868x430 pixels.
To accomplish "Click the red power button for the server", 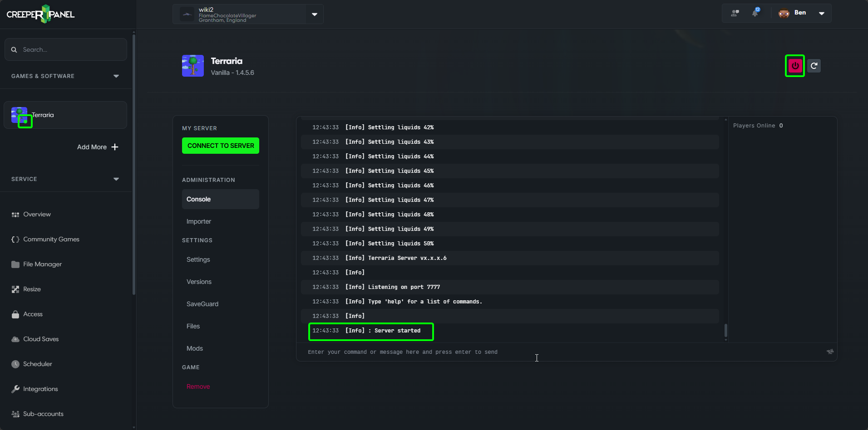I will point(795,66).
